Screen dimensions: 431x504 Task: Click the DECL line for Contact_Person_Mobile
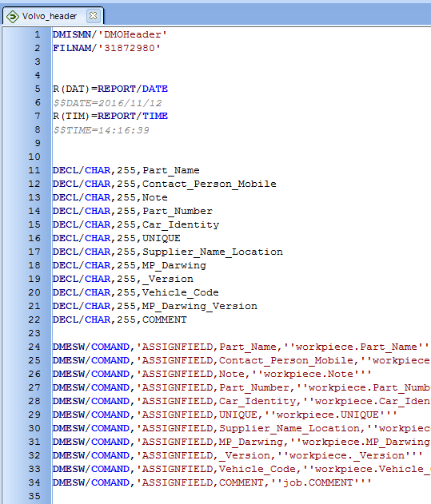(165, 184)
